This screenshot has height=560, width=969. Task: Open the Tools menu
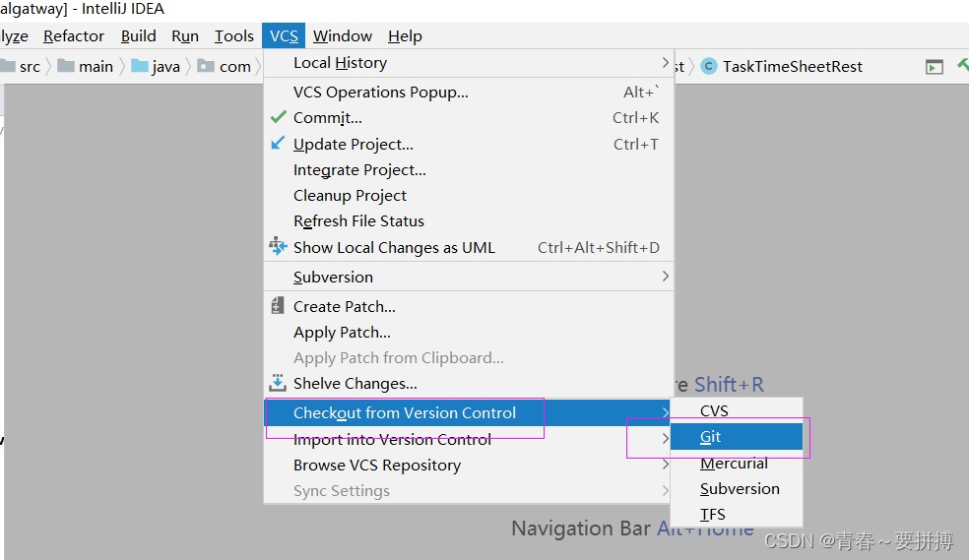[x=233, y=36]
